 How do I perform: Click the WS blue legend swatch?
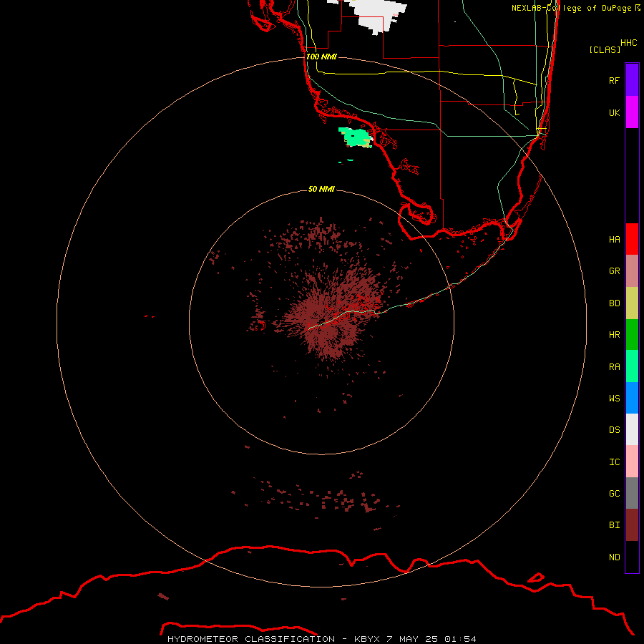[x=632, y=398]
